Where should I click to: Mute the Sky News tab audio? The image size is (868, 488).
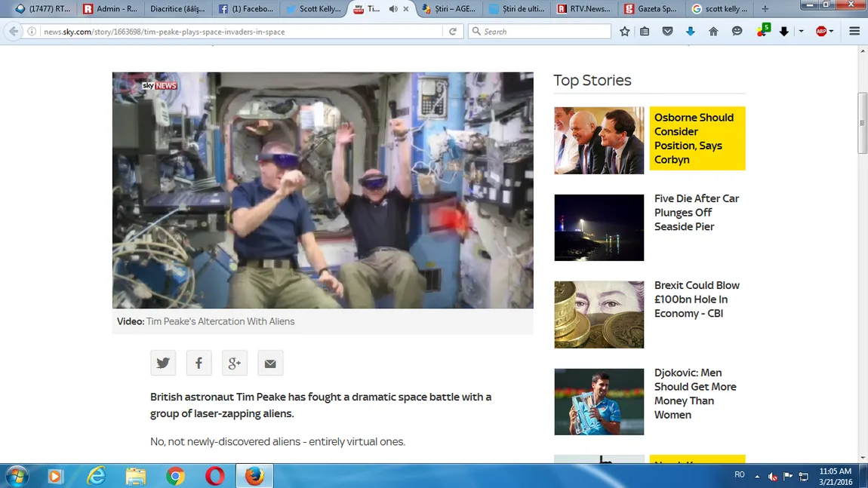[393, 9]
